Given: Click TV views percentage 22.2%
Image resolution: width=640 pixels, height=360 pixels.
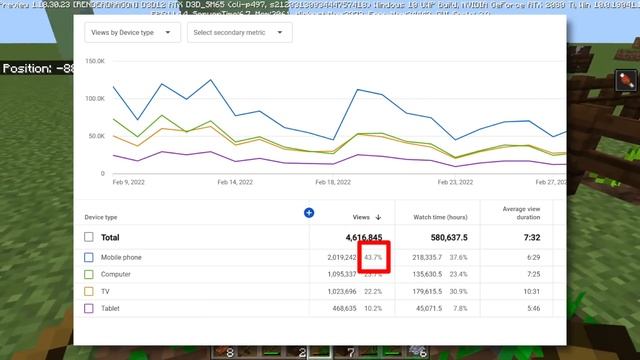Looking at the screenshot, I should point(373,291).
